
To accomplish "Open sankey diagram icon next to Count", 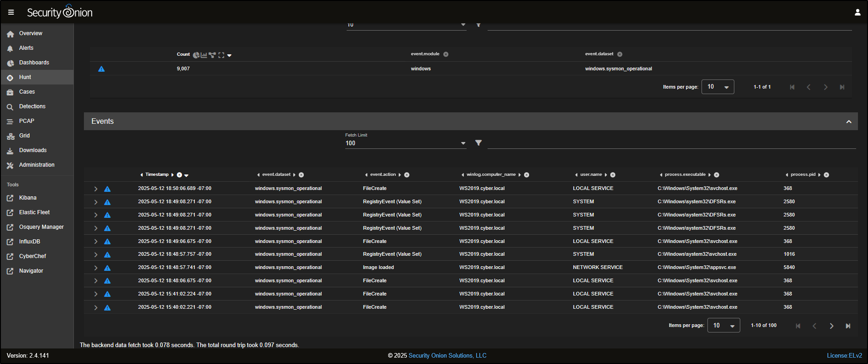I will 212,55.
